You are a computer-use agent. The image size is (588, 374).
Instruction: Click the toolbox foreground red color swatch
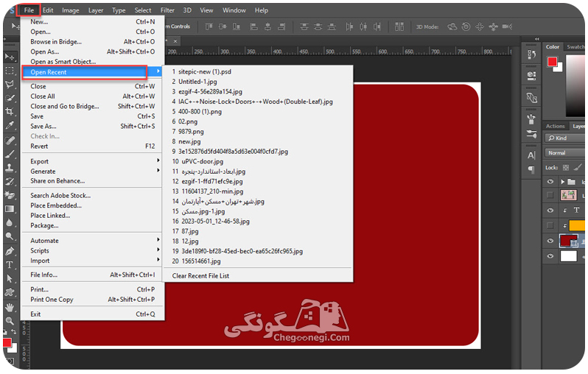click(7, 342)
